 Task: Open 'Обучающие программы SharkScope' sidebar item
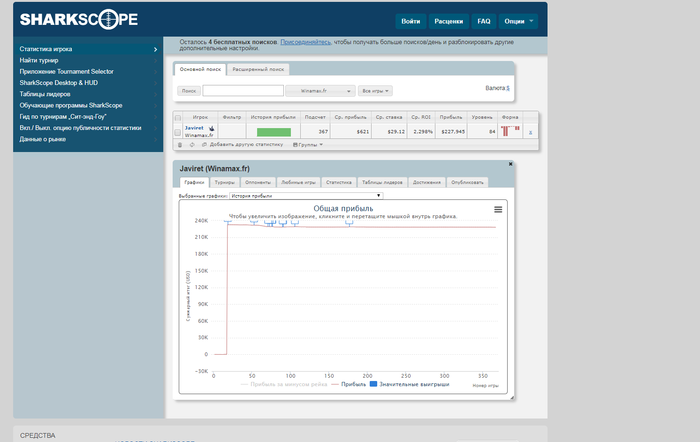click(88, 105)
